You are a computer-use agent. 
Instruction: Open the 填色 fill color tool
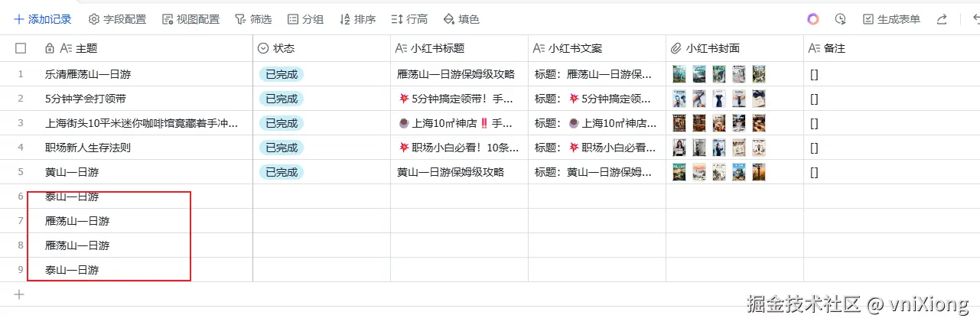pyautogui.click(x=461, y=19)
